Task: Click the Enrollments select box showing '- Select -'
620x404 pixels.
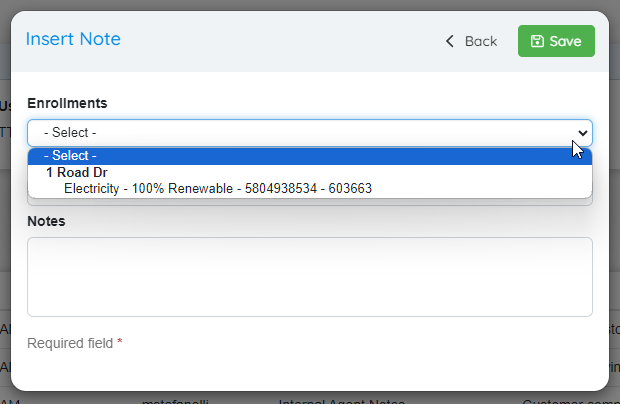Action: [310, 133]
